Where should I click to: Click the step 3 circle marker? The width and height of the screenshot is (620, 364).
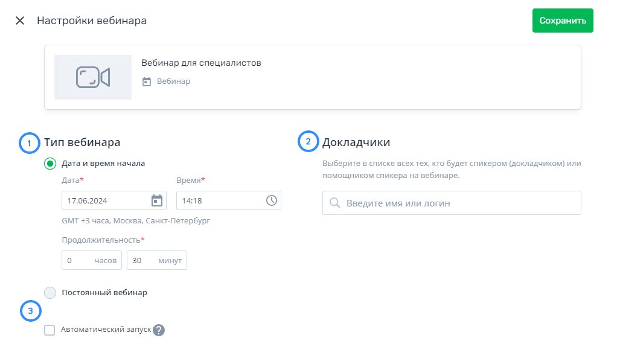pos(30,311)
